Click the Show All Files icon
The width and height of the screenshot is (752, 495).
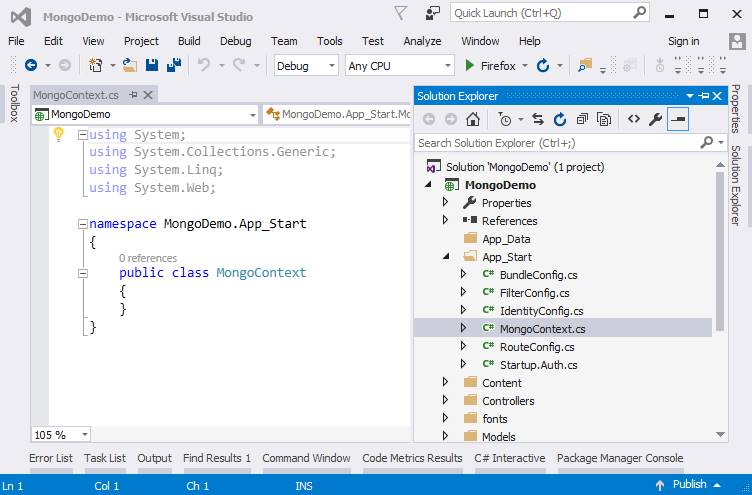(x=604, y=119)
